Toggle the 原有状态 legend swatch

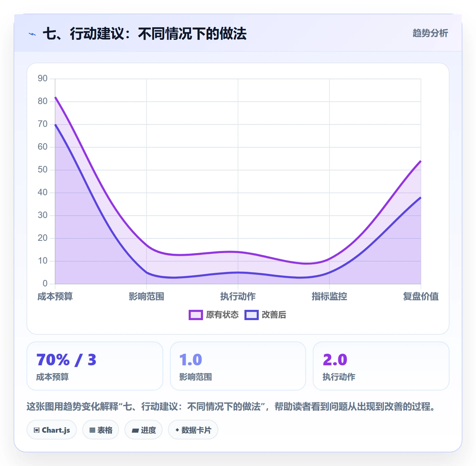point(196,315)
